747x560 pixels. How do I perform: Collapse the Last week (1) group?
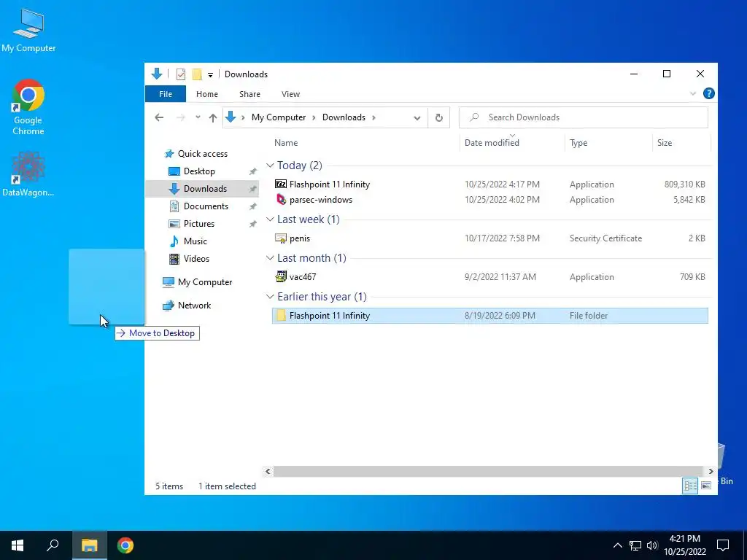pyautogui.click(x=270, y=219)
